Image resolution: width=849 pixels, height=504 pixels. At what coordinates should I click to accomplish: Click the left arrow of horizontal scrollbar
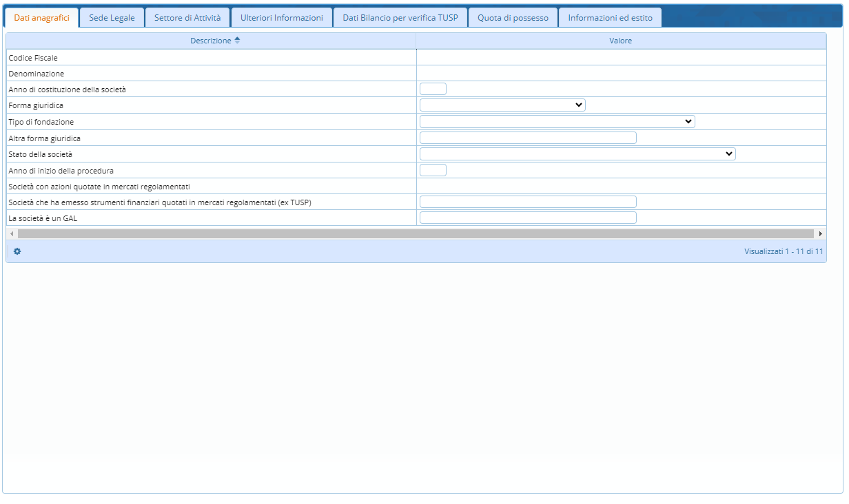[x=12, y=234]
